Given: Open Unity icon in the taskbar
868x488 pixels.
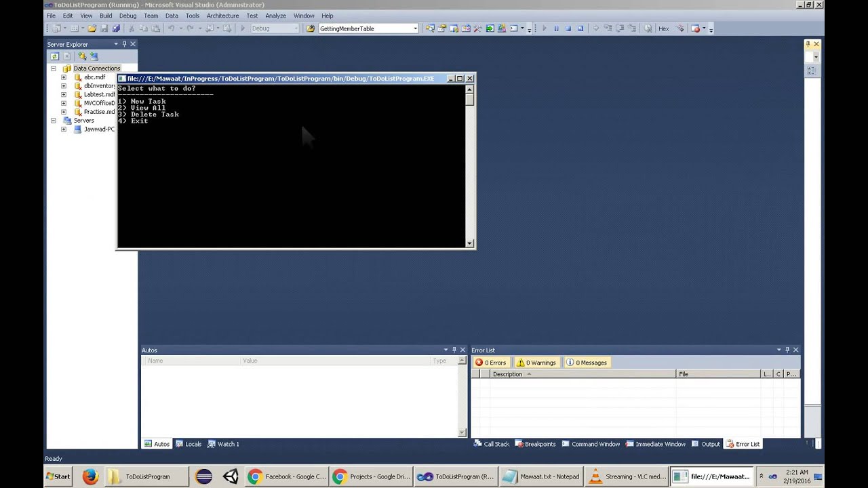Looking at the screenshot, I should pos(231,476).
